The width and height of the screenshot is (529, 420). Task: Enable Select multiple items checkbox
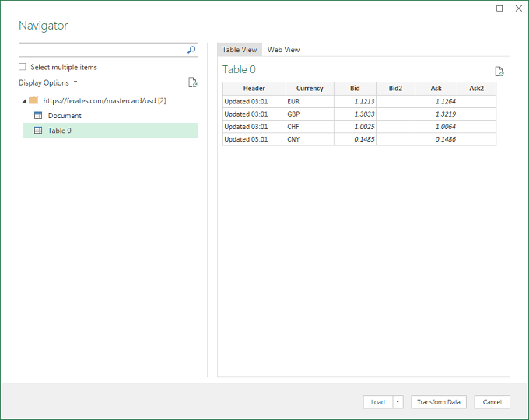tap(23, 67)
